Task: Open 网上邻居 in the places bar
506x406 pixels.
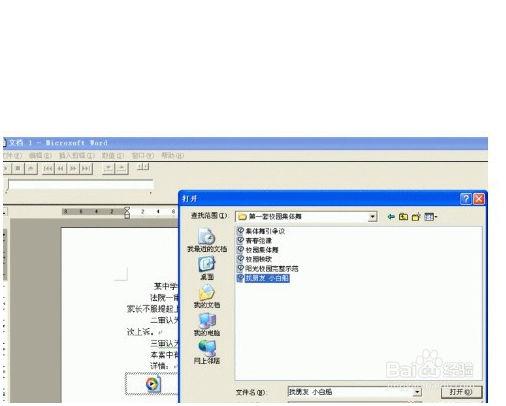Action: coord(207,352)
